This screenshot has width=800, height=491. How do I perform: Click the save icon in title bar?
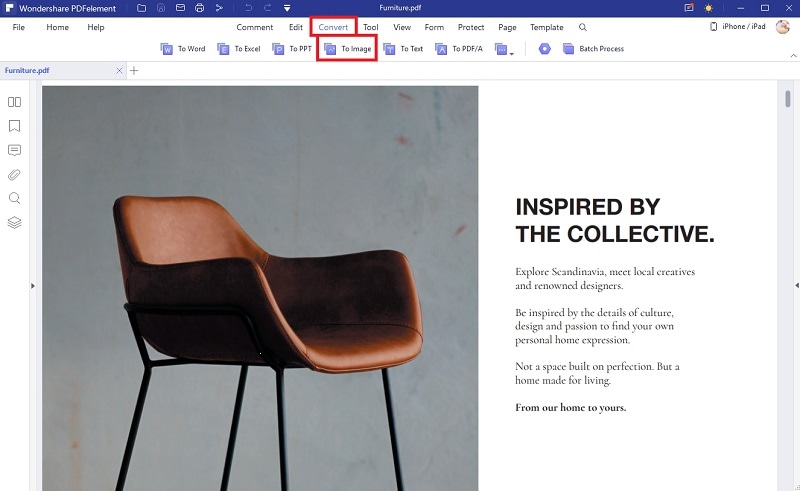tap(161, 8)
